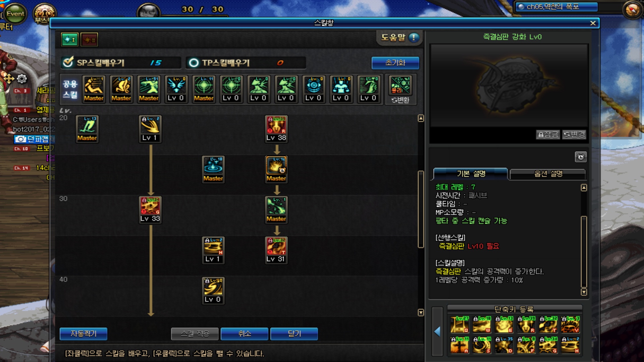The height and width of the screenshot is (362, 644).
Task: Toggle the 잠금 lock button
Action: tap(548, 134)
